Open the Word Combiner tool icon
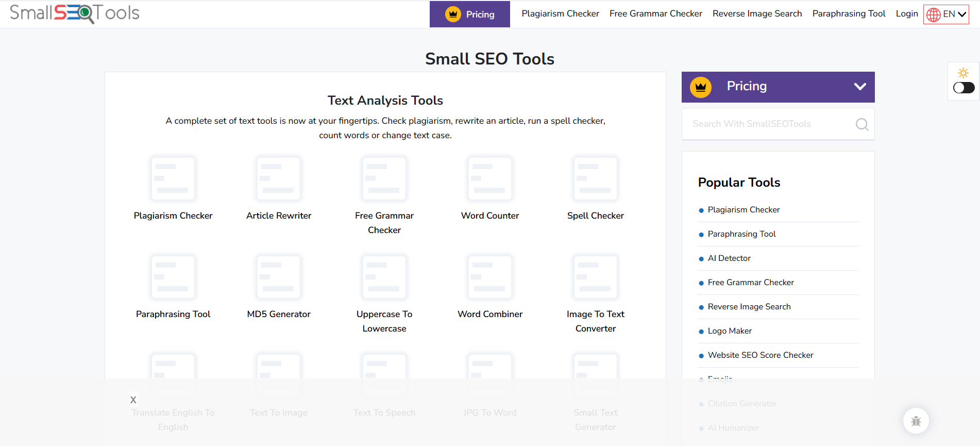 [x=490, y=277]
